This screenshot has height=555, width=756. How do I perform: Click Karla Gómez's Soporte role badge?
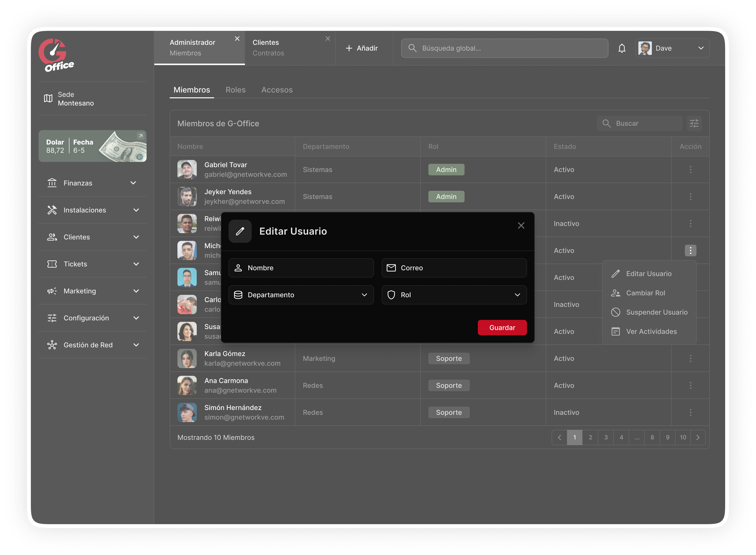coord(449,358)
